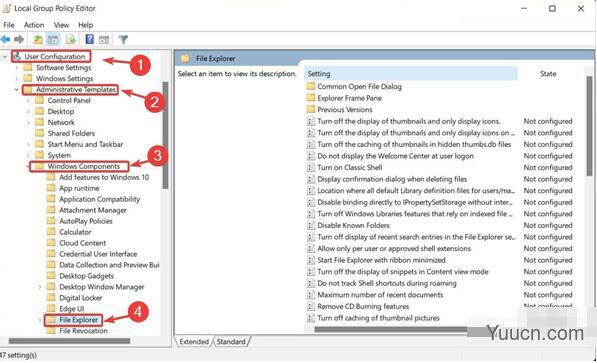Toggle the Show/Hide Action Pane icon
Image resolution: width=597 pixels, height=363 pixels.
pyautogui.click(x=104, y=39)
